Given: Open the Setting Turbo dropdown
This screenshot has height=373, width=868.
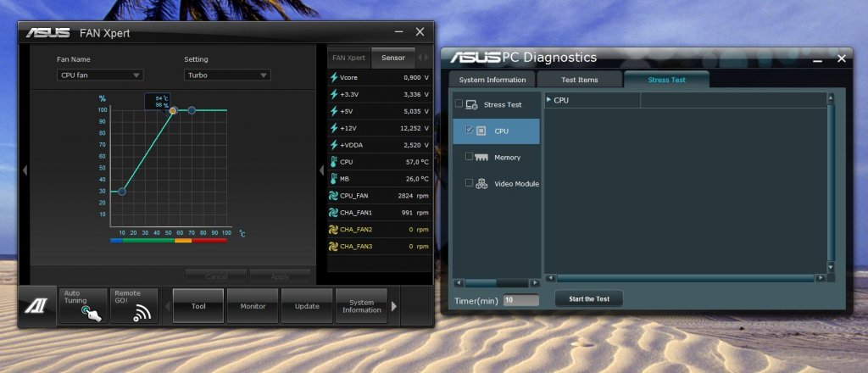Looking at the screenshot, I should click(x=227, y=75).
